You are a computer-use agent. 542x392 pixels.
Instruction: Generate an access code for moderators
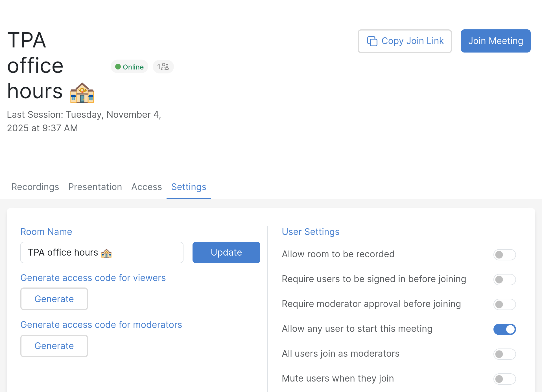click(x=54, y=346)
